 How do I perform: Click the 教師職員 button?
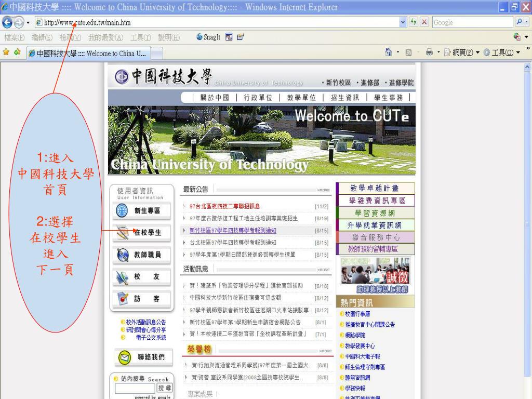(141, 255)
